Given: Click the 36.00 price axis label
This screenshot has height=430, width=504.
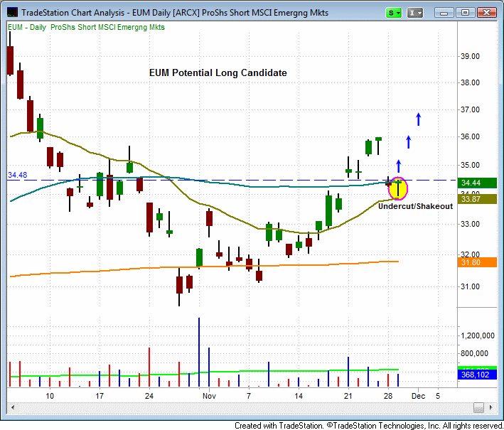Looking at the screenshot, I should click(470, 137).
